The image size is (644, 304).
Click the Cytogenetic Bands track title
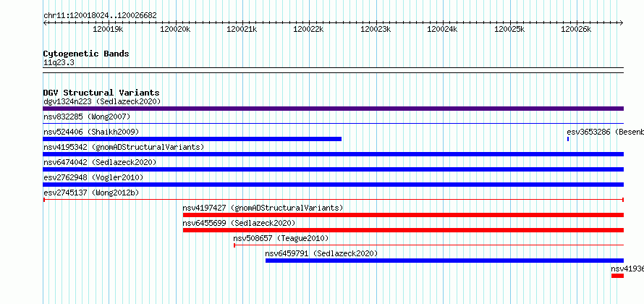[x=86, y=54]
